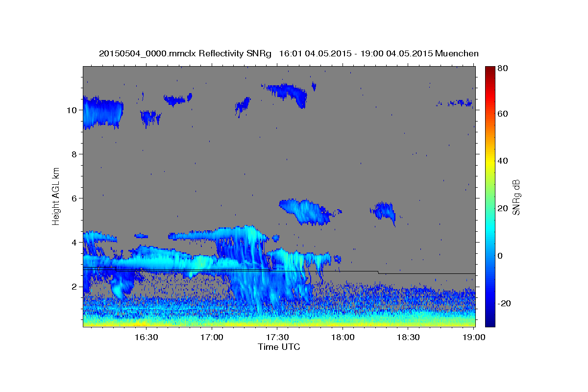Click the colorbar value 20
Image resolution: width=588 pixels, height=392 pixels.
coord(503,208)
